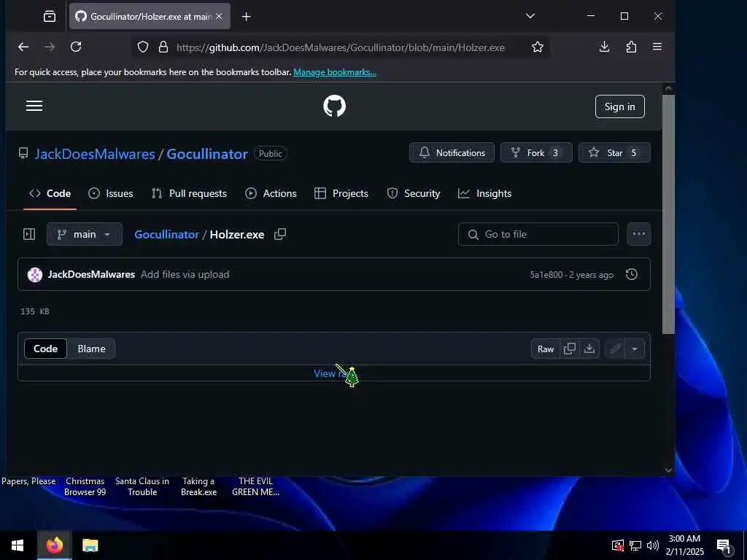Download the raw Holzer.exe file
Screen dimensions: 747x560
pyautogui.click(x=589, y=349)
